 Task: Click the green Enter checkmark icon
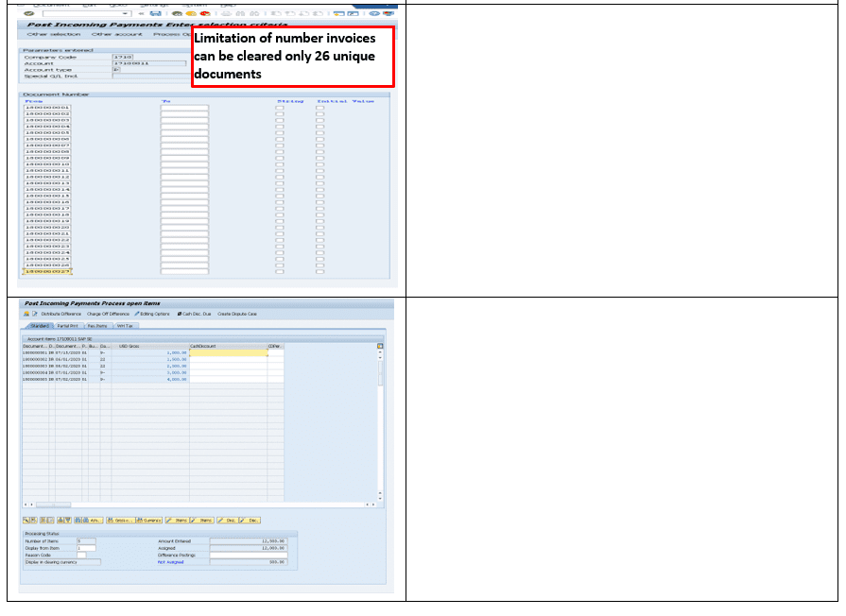[x=29, y=13]
